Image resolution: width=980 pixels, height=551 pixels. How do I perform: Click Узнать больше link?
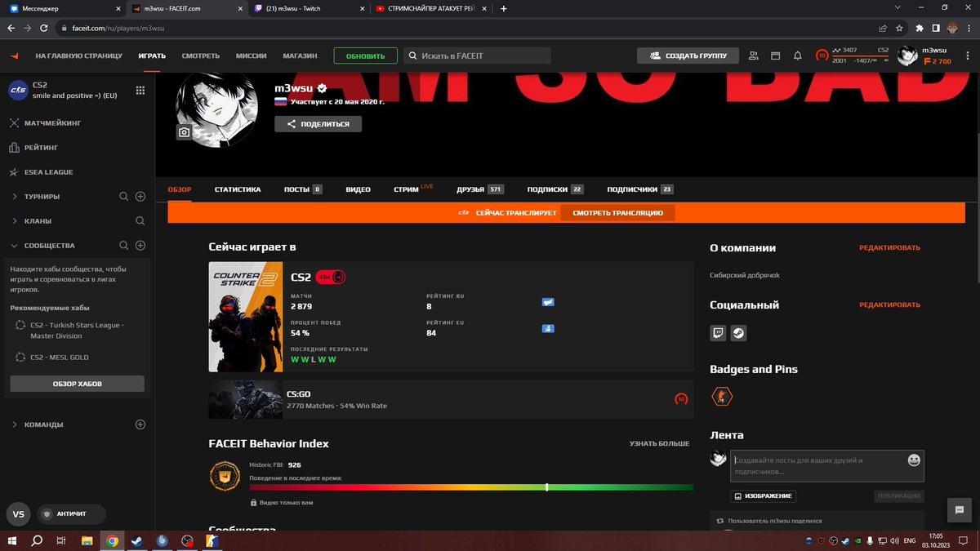(x=659, y=443)
